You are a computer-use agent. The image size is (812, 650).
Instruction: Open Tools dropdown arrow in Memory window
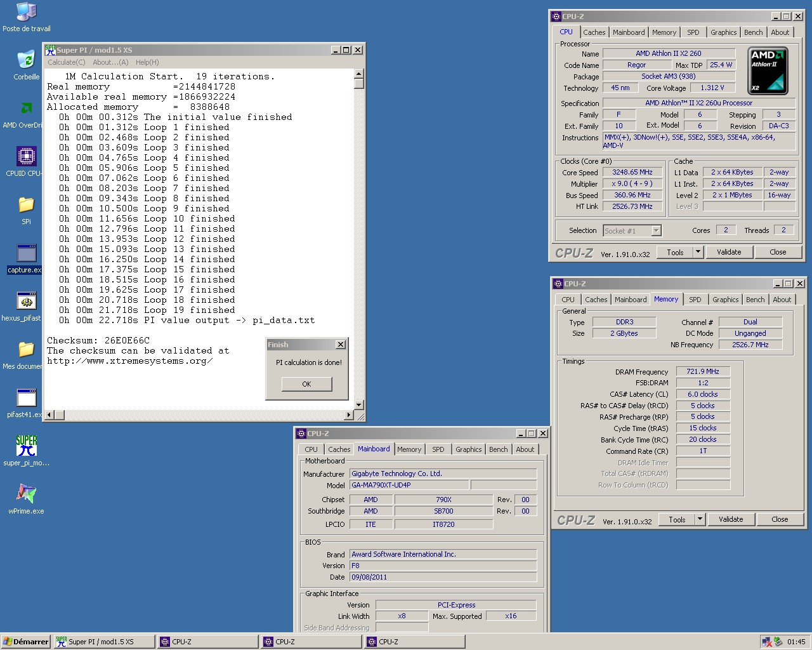[700, 519]
